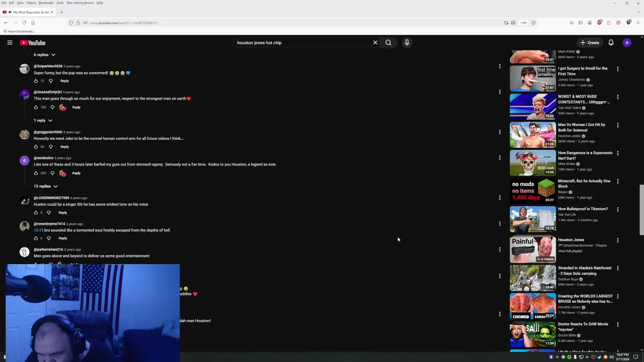Open the History menu
The height and width of the screenshot is (362, 644).
click(x=31, y=3)
